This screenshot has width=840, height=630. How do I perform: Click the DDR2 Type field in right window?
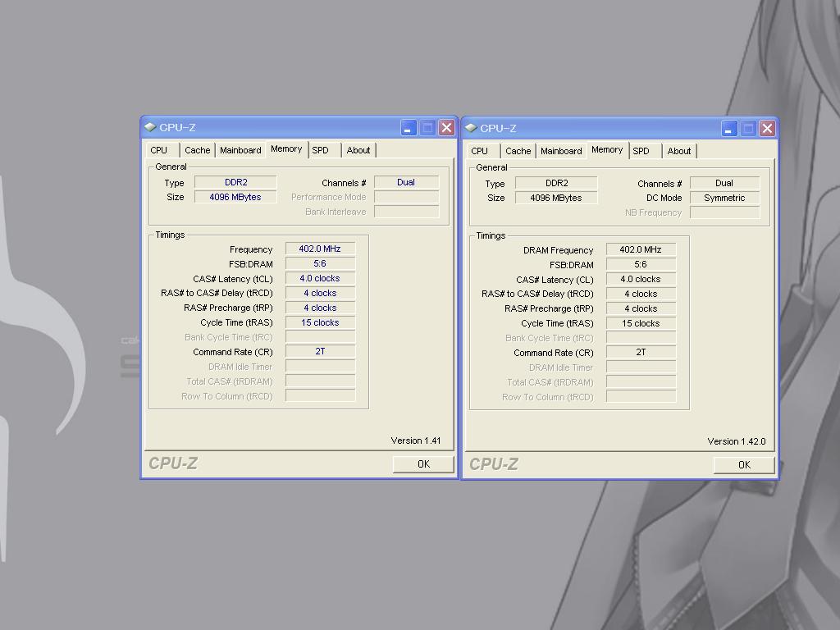click(x=557, y=184)
